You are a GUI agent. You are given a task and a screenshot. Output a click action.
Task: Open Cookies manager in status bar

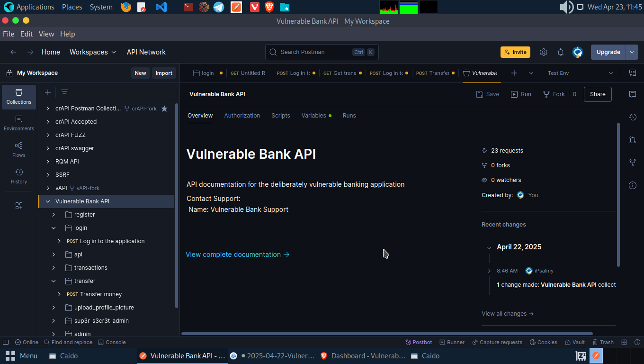[544, 342]
